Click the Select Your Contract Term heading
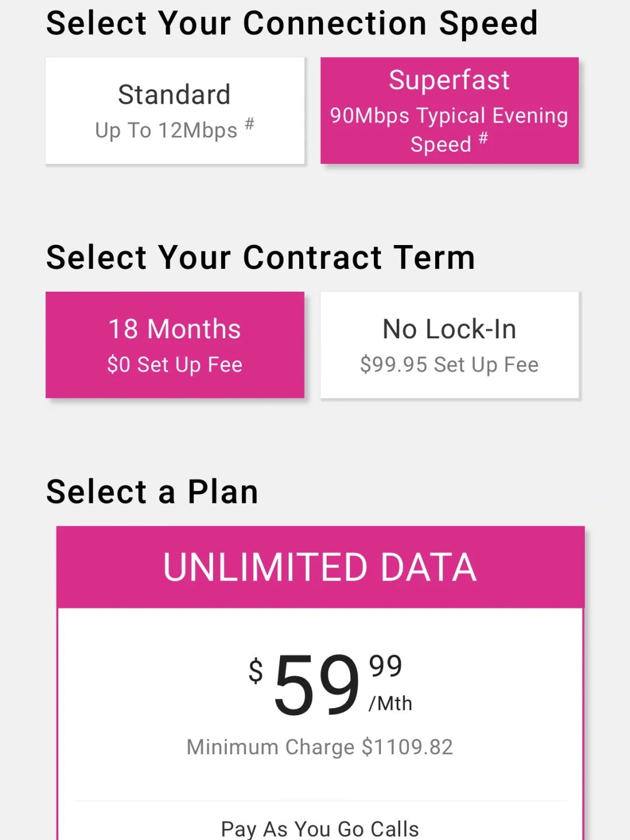Screen dimensions: 630x840 (x=261, y=257)
